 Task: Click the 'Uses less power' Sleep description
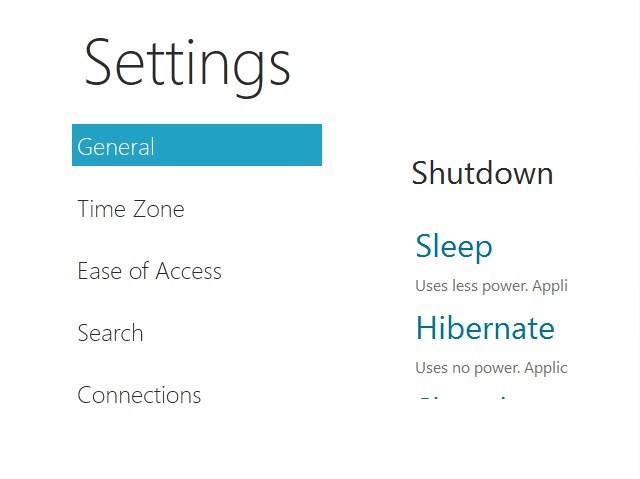pyautogui.click(x=491, y=286)
